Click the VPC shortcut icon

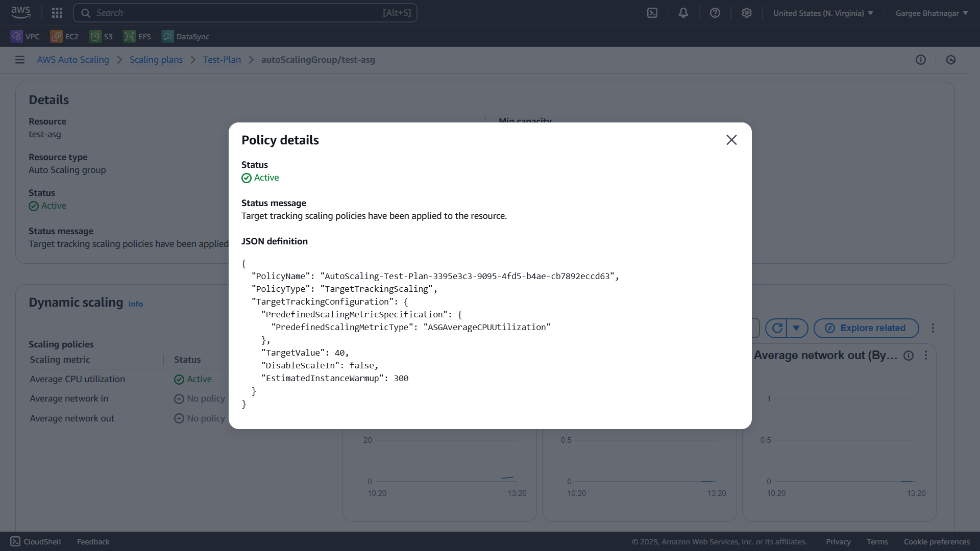click(x=17, y=36)
